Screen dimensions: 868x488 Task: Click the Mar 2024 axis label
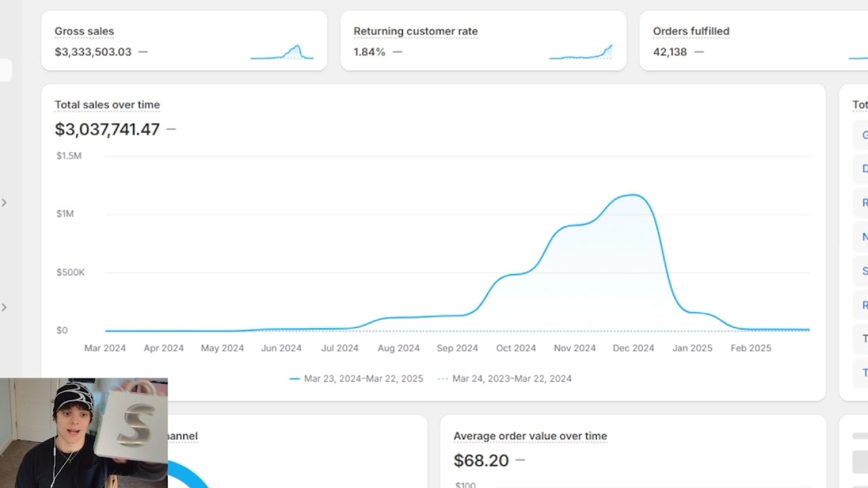pos(105,348)
